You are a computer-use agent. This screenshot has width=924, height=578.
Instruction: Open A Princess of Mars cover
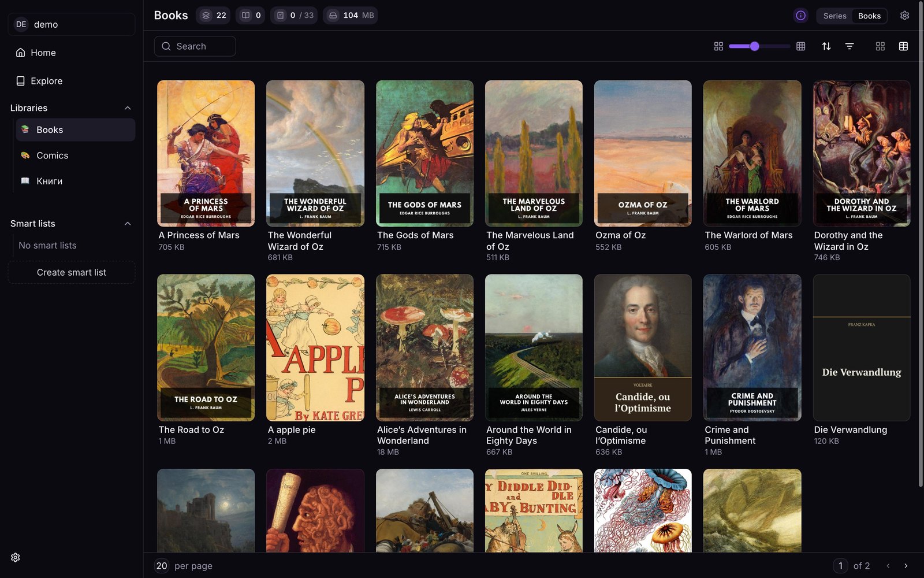coord(206,153)
